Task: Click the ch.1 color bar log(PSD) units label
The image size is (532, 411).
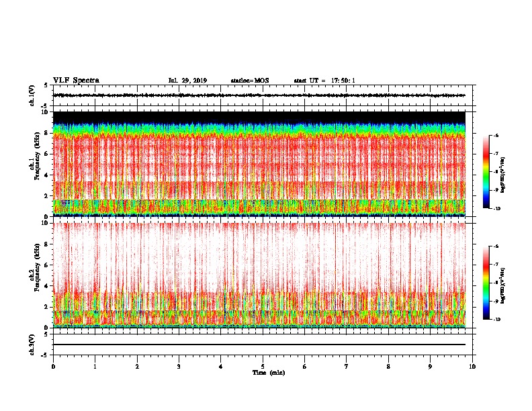Action: coord(503,175)
